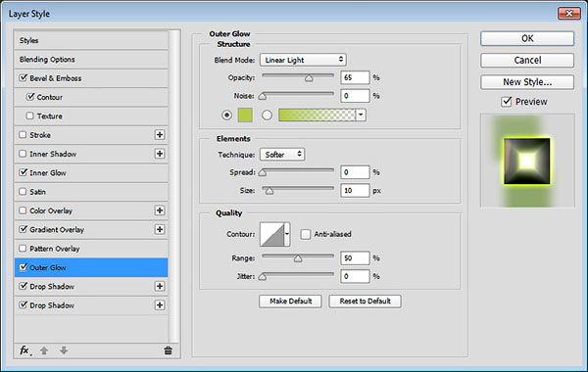Screen dimensions: 588x372
Task: Select Blending Options in the list
Action: click(91, 59)
